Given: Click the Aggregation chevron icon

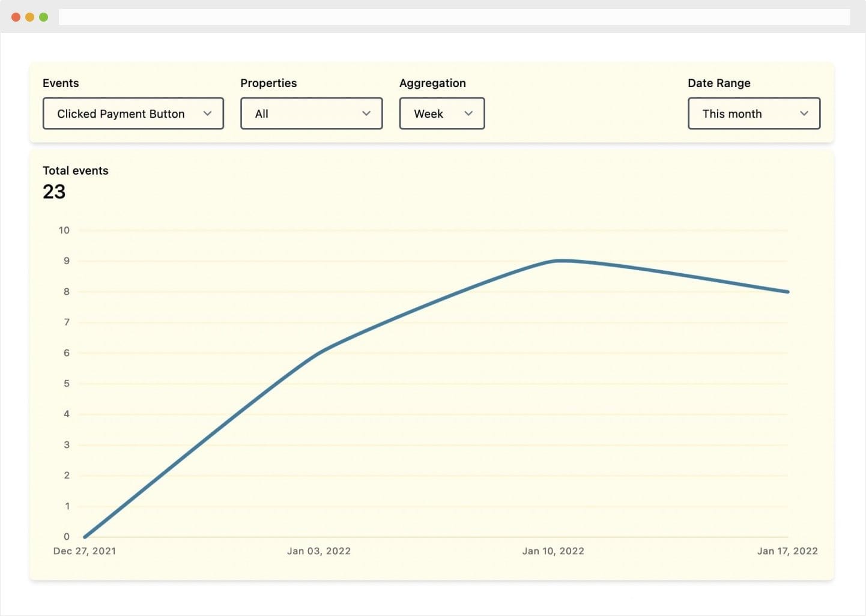Looking at the screenshot, I should click(469, 113).
